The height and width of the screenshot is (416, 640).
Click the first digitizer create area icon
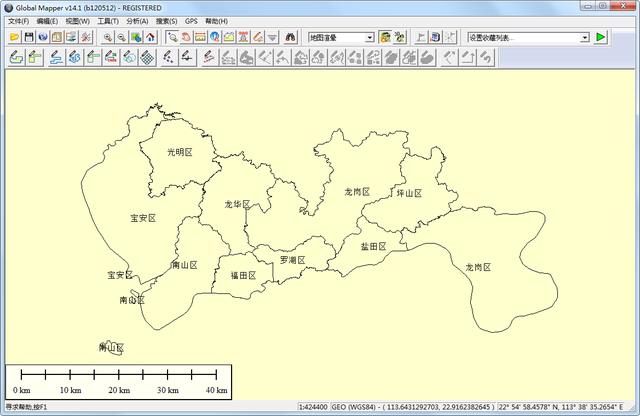pyautogui.click(x=15, y=58)
